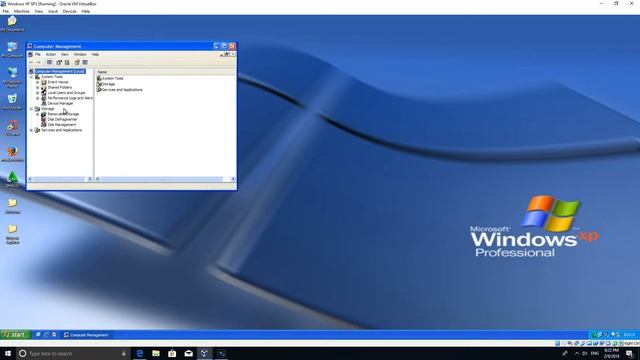Image resolution: width=640 pixels, height=360 pixels.
Task: Open Microsoft Store from the host taskbar
Action: (172, 353)
